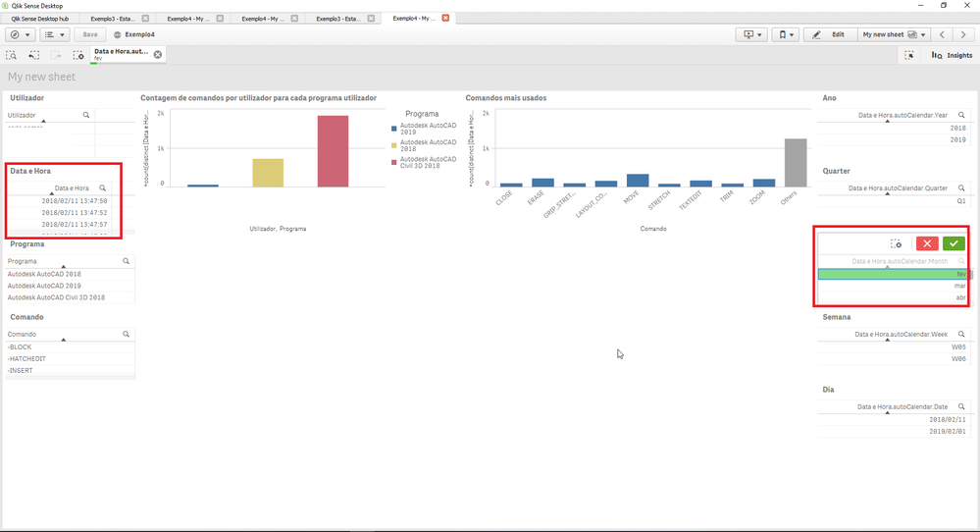980x532 pixels.
Task: Select fev in the Month list
Action: [893, 274]
